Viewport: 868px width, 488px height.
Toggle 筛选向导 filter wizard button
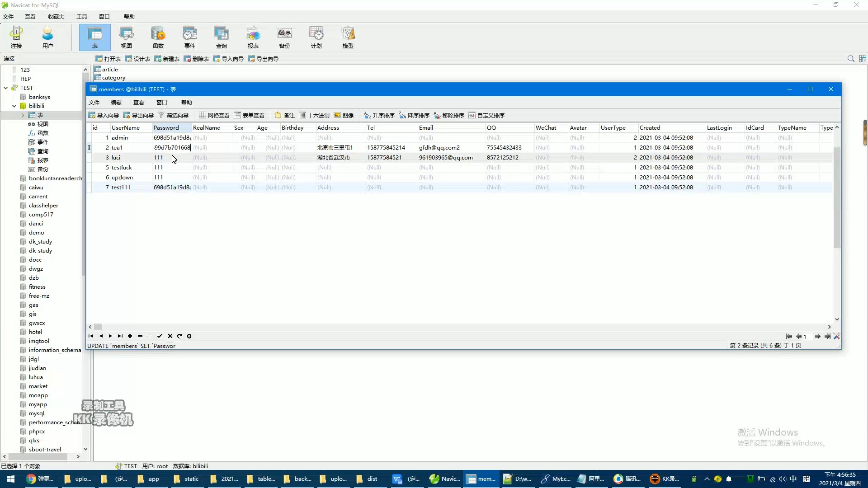[x=174, y=116]
